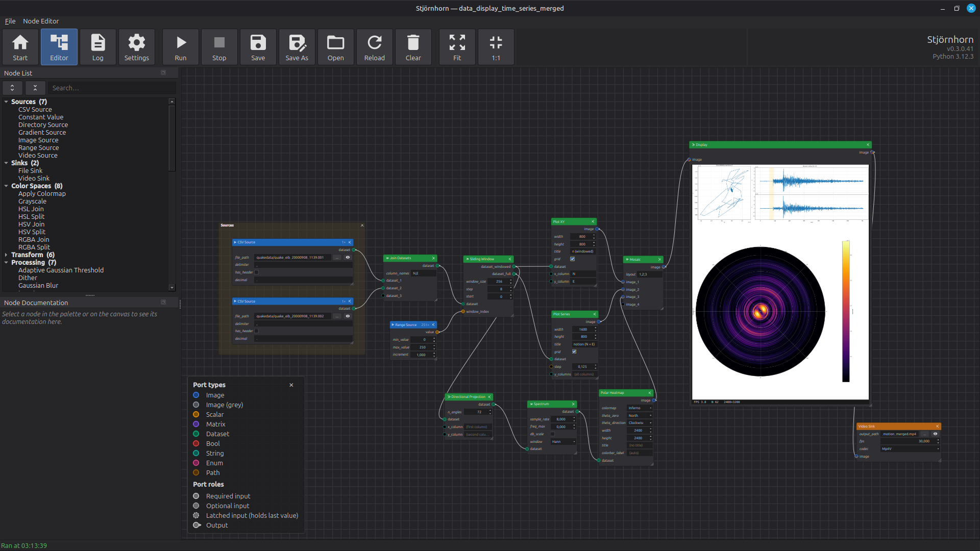The height and width of the screenshot is (551, 980).
Task: Select CSV Source in node list
Action: click(35, 110)
